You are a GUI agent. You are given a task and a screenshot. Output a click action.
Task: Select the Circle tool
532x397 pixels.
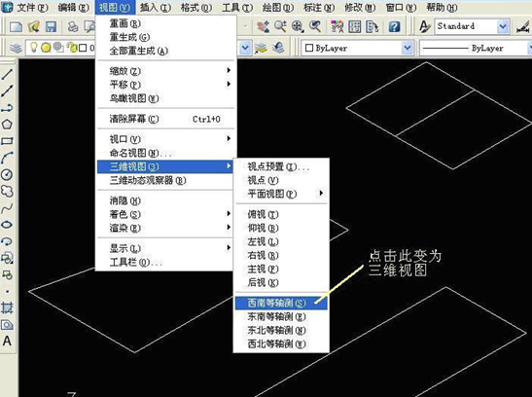7,175
